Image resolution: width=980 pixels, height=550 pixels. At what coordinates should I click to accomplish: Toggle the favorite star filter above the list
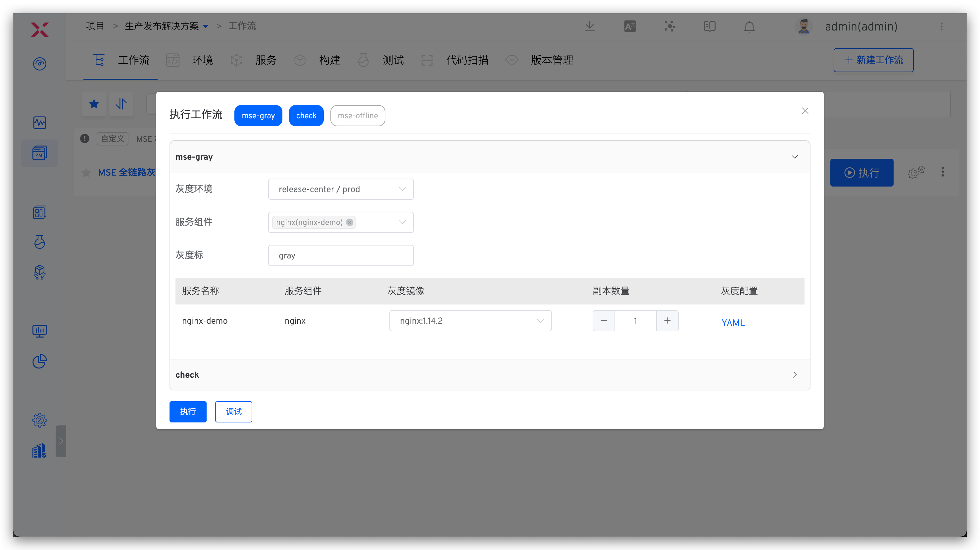(94, 103)
